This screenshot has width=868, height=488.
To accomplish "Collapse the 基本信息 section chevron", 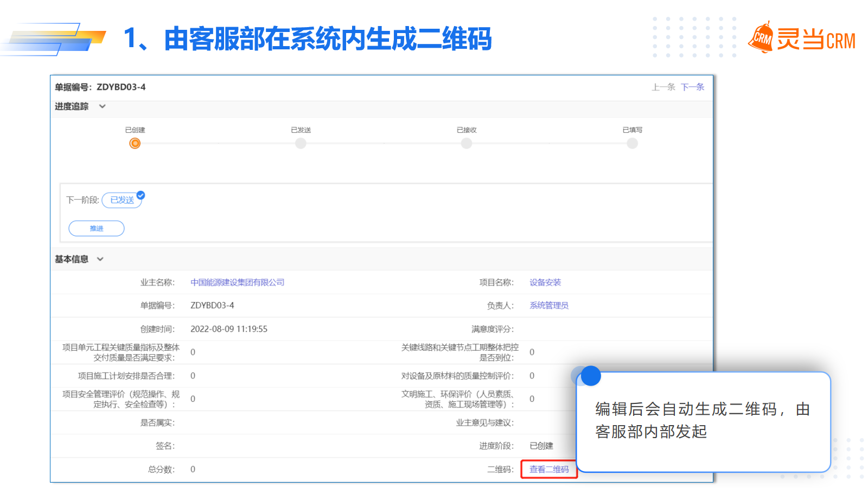I will pyautogui.click(x=100, y=259).
